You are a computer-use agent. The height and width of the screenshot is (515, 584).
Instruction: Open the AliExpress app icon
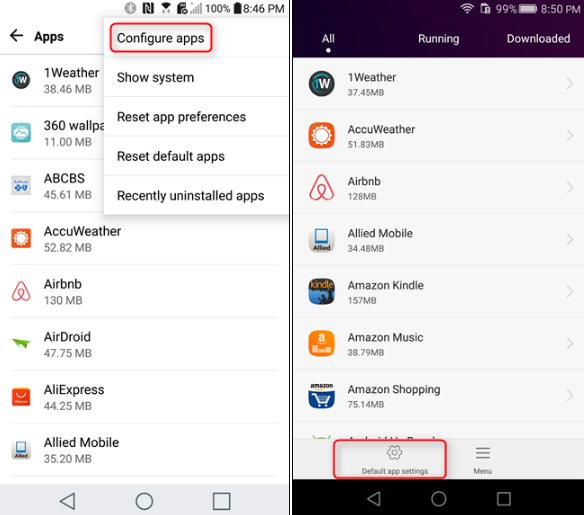point(21,397)
